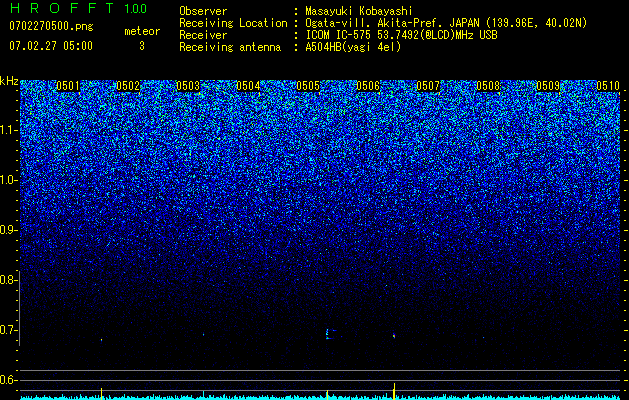
Task: Click the Observer field label
Action: 203,11
